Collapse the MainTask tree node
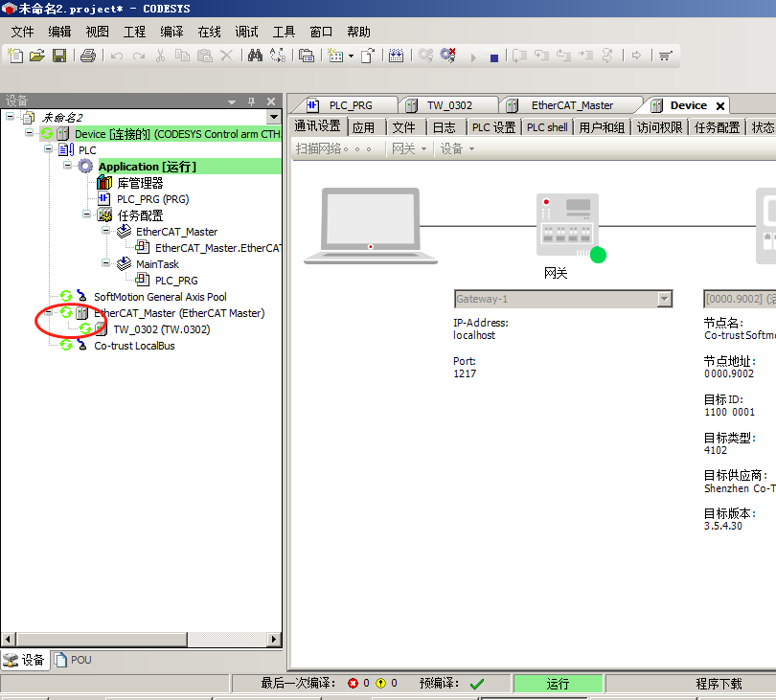This screenshot has width=776, height=700. coord(106,263)
